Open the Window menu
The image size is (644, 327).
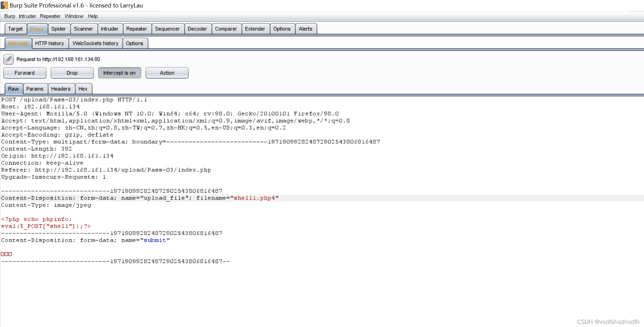pos(74,16)
